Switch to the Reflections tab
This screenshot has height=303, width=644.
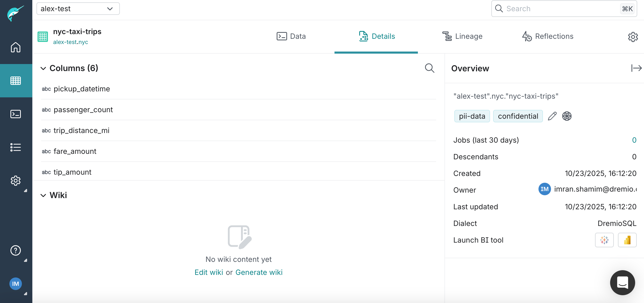pos(548,36)
